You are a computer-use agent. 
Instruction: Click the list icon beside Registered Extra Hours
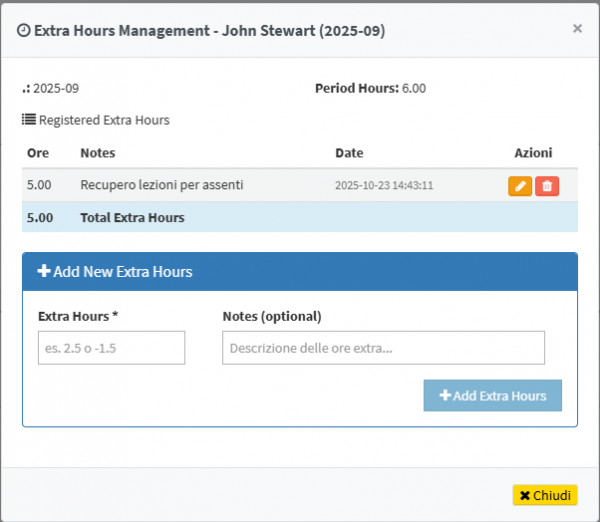[29, 120]
